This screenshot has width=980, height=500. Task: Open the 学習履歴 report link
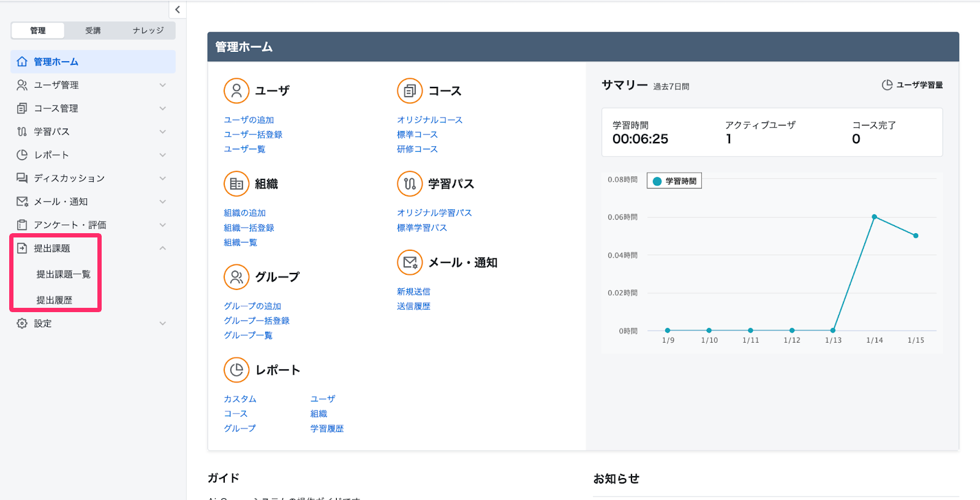click(x=327, y=429)
